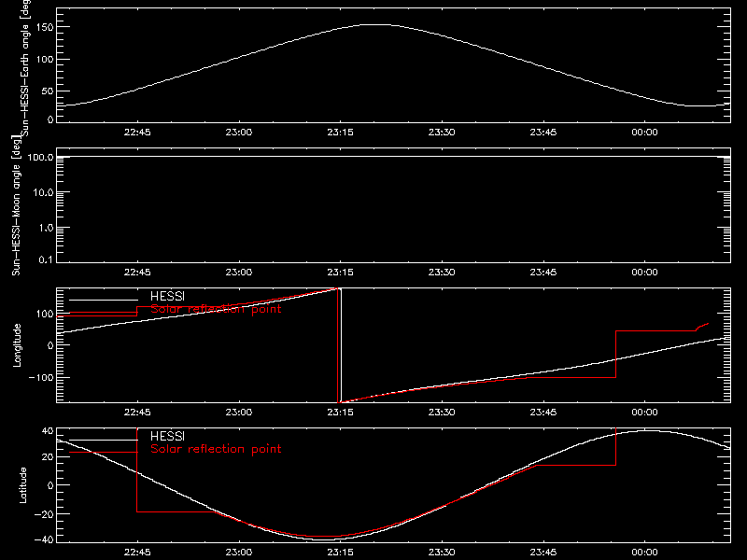Viewport: 747px width, 560px height.
Task: Click HESSI legend text in Longitude plot
Action: [x=167, y=296]
